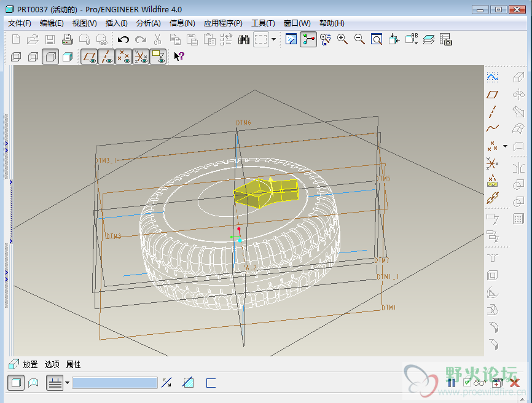Switch to Hidden Line display mode

[33, 57]
